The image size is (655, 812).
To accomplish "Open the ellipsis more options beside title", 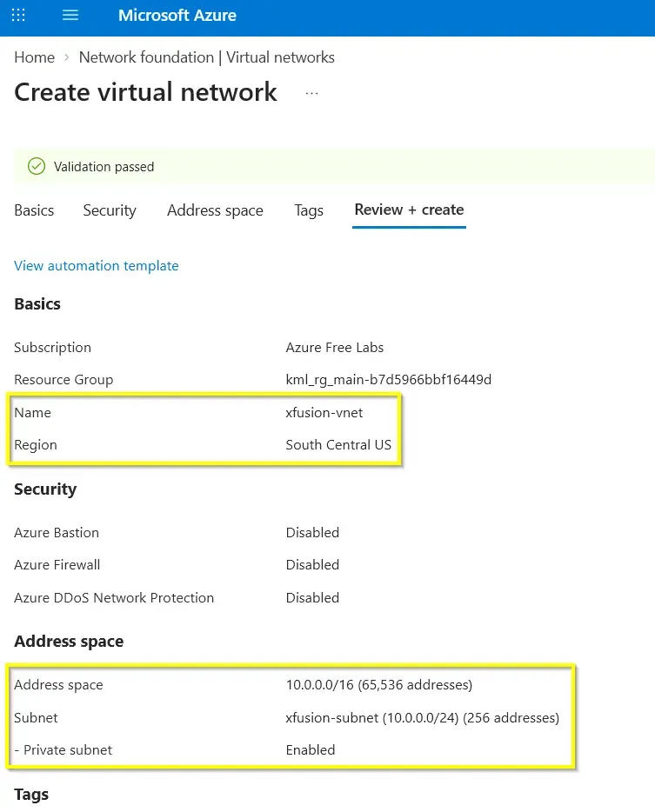I will [311, 94].
